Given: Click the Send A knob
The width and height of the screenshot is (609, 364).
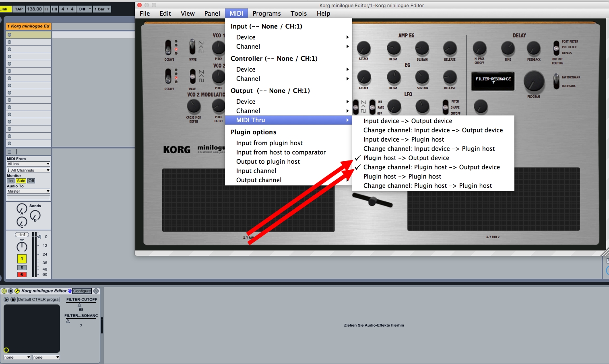Looking at the screenshot, I should click(22, 208).
